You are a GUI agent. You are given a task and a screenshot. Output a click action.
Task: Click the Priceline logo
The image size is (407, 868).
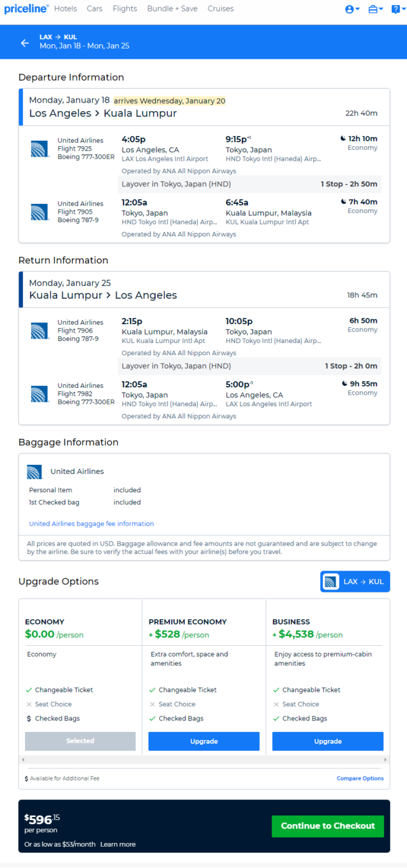pos(26,8)
